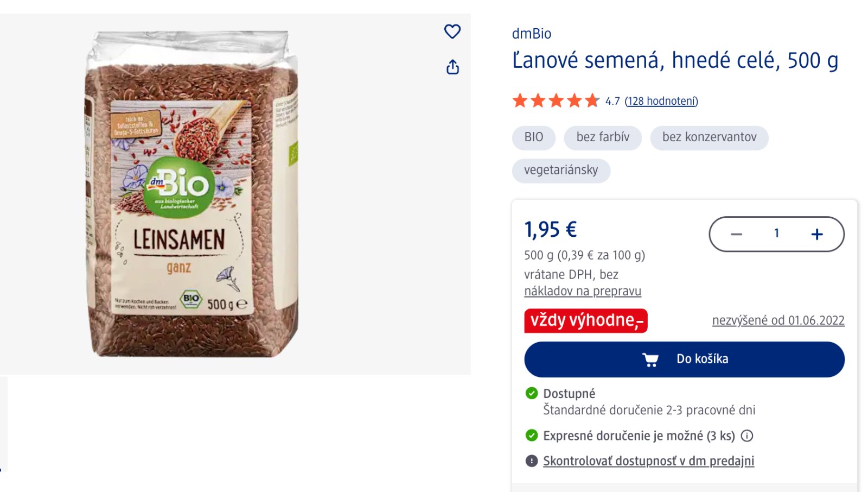
Task: Click the dmBio brand name
Action: pyautogui.click(x=532, y=34)
